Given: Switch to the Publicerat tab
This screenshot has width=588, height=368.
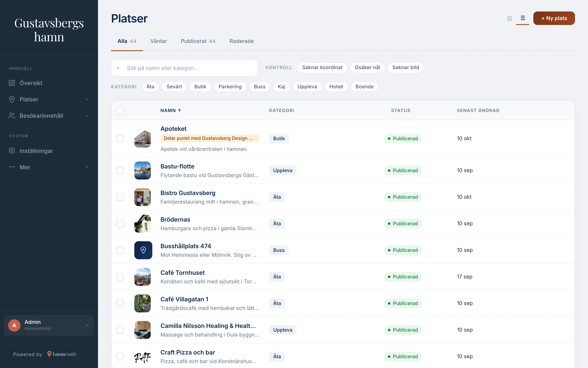Looking at the screenshot, I should 198,41.
